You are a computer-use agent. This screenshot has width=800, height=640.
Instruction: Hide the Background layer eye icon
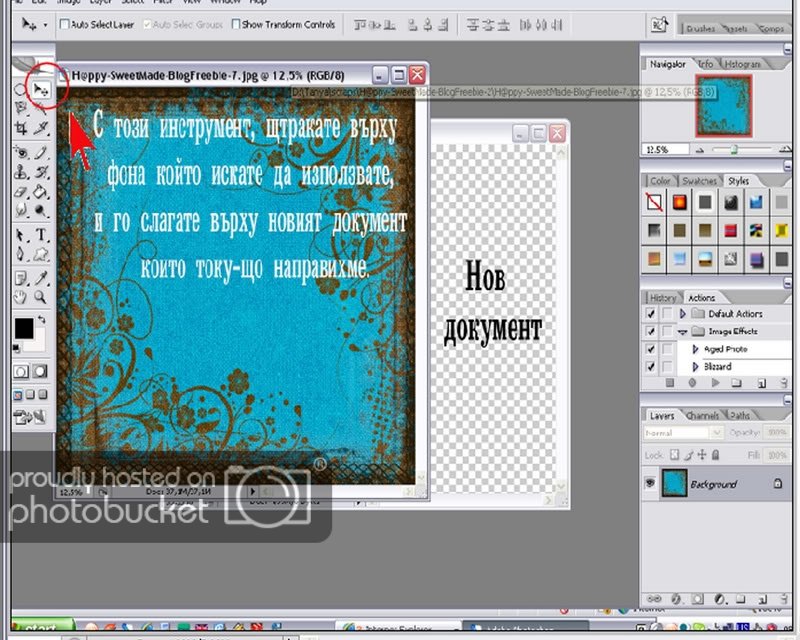[650, 482]
